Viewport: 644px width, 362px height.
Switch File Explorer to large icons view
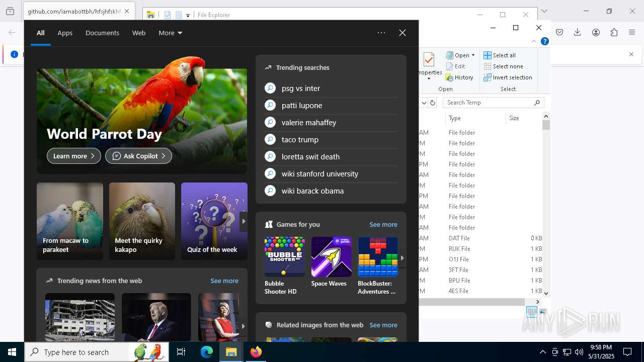click(542, 312)
